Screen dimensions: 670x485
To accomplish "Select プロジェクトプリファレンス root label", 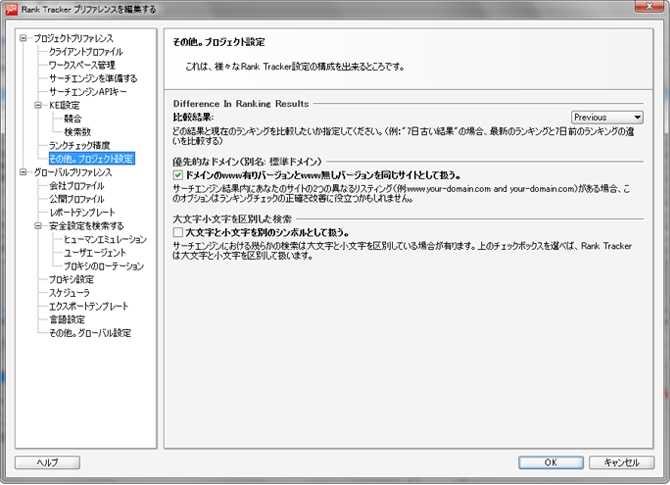I will click(73, 38).
